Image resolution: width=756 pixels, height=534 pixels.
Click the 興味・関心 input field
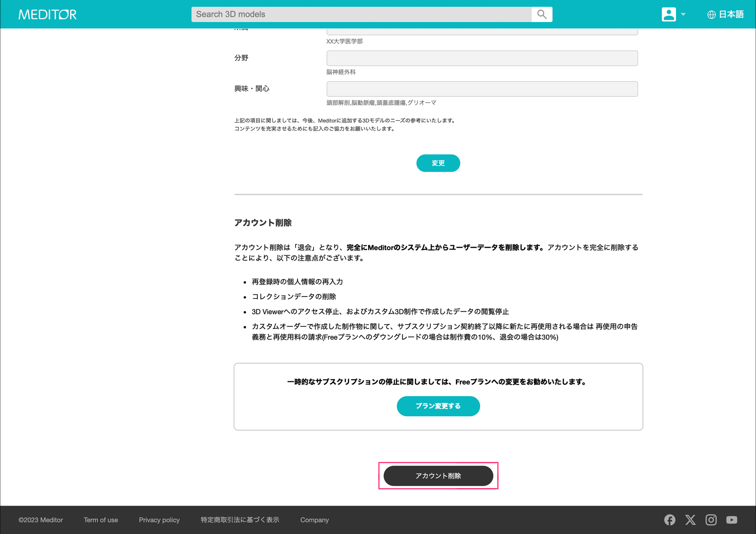(x=481, y=89)
